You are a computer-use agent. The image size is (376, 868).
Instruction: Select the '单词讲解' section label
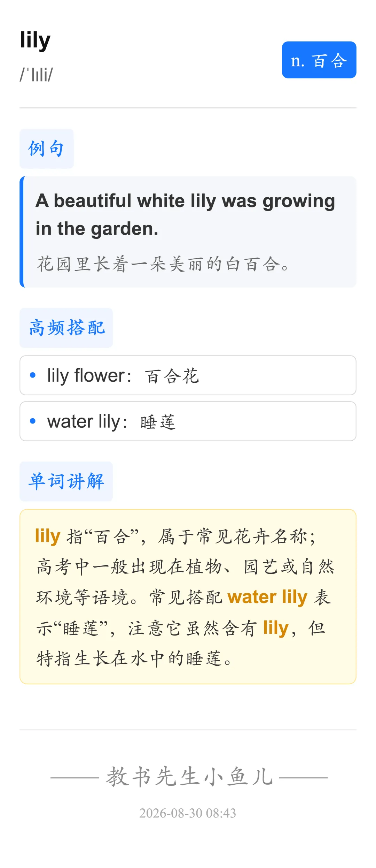click(x=66, y=481)
